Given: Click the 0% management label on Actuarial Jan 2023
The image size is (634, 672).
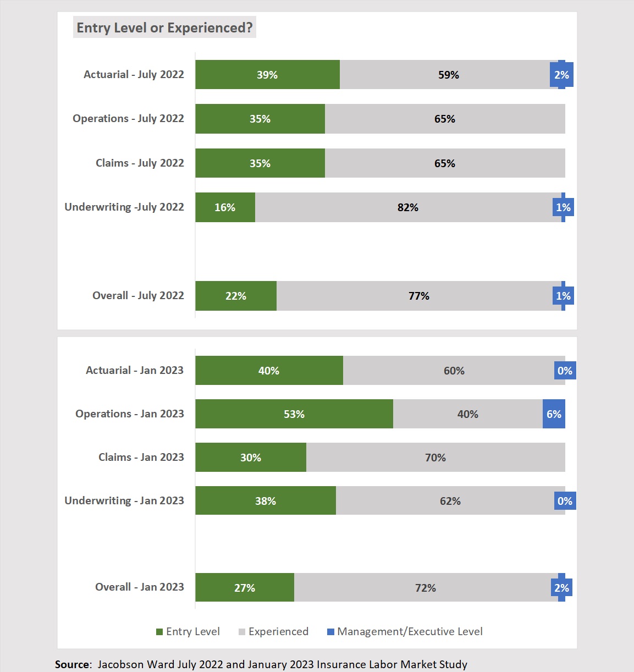Looking at the screenshot, I should pyautogui.click(x=565, y=371).
